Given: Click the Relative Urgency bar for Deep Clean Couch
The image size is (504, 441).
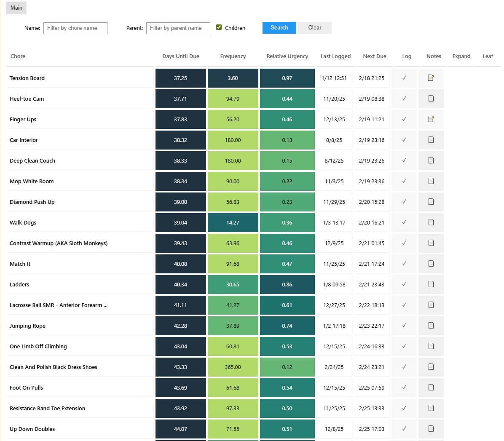Looking at the screenshot, I should [x=287, y=160].
